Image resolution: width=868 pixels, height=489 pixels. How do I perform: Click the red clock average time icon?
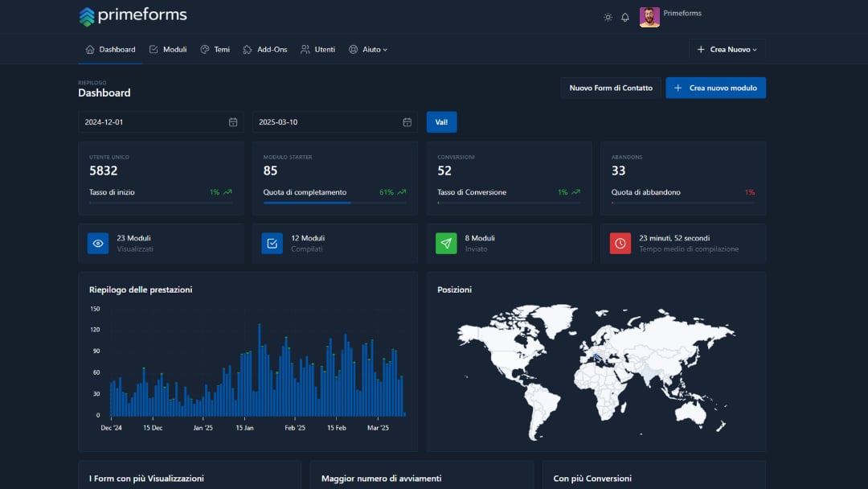click(620, 243)
